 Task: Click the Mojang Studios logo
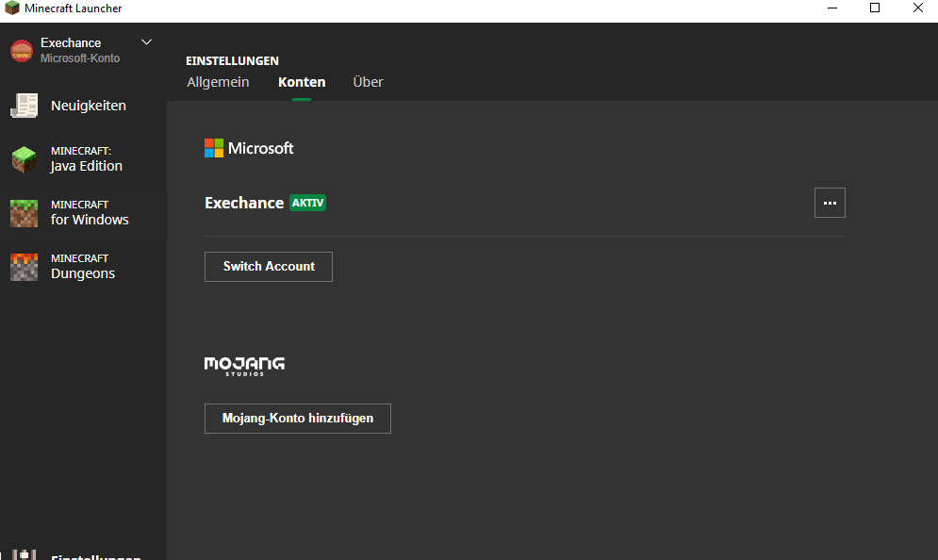[245, 366]
